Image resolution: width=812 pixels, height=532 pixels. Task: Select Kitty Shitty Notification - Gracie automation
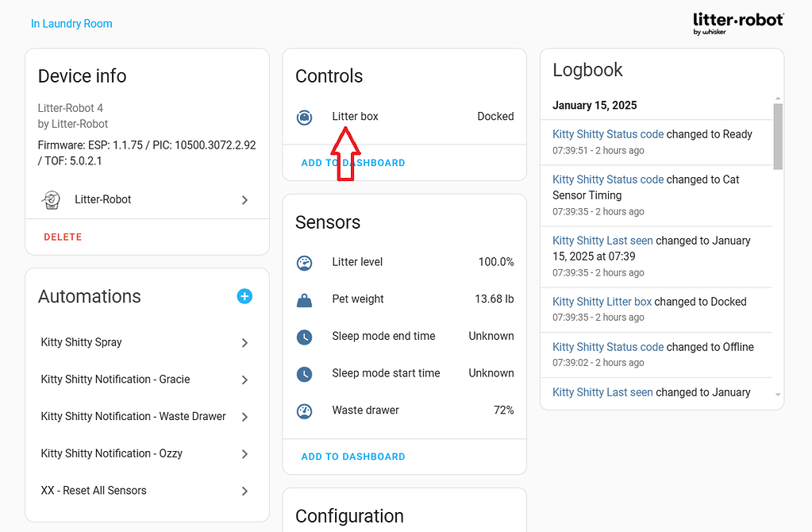click(x=115, y=380)
